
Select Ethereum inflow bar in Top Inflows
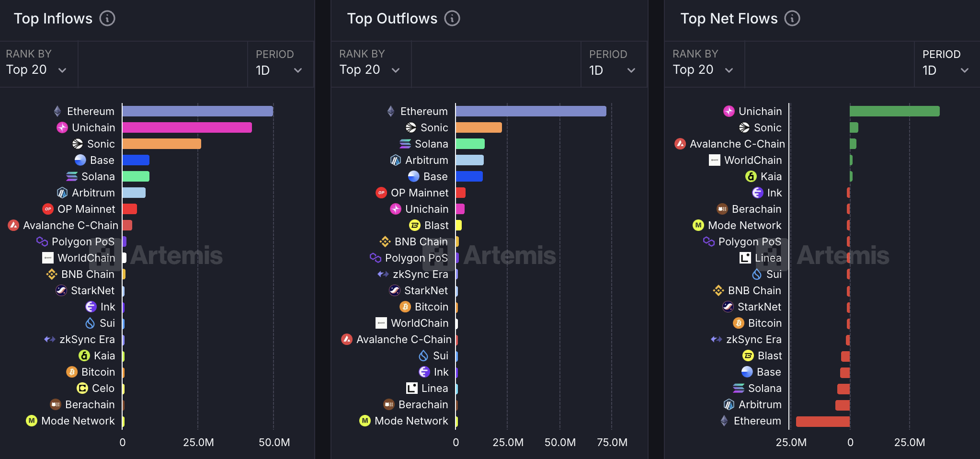click(198, 111)
